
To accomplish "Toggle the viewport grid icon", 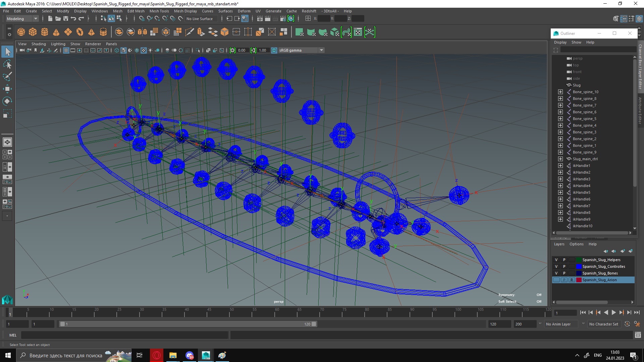I will (x=66, y=51).
